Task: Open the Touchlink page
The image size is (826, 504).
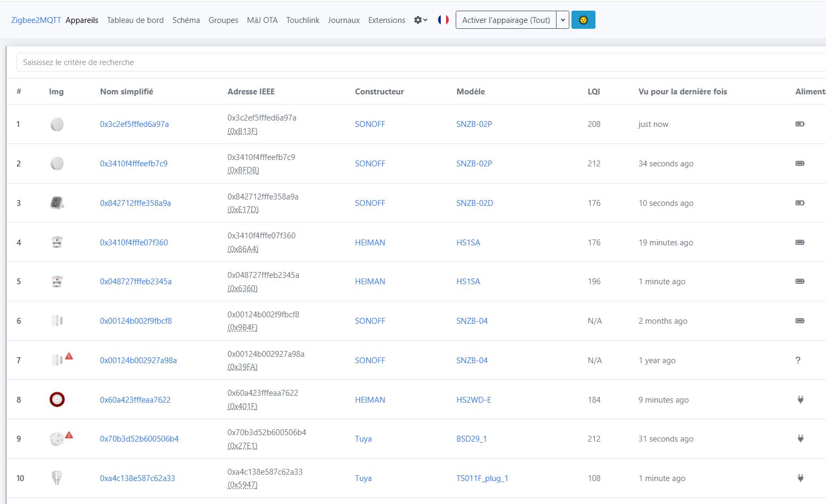Action: click(x=303, y=20)
